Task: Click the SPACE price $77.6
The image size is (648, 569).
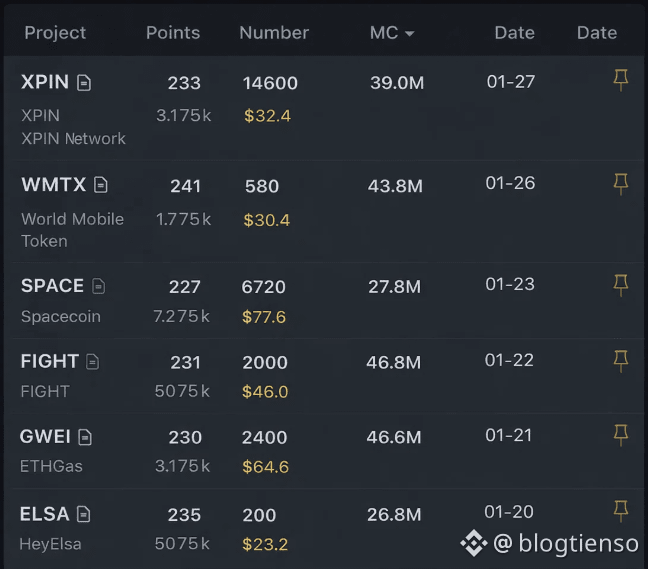Action: pyautogui.click(x=264, y=317)
